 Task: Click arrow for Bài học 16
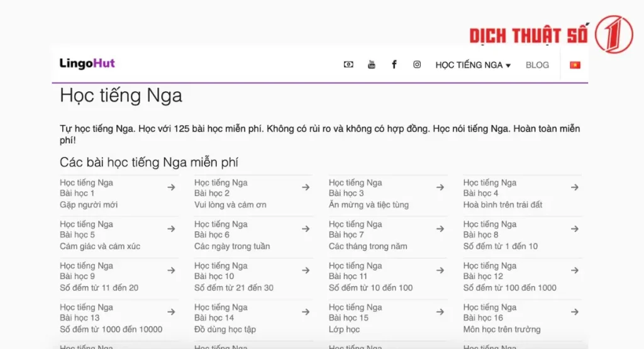tap(575, 312)
